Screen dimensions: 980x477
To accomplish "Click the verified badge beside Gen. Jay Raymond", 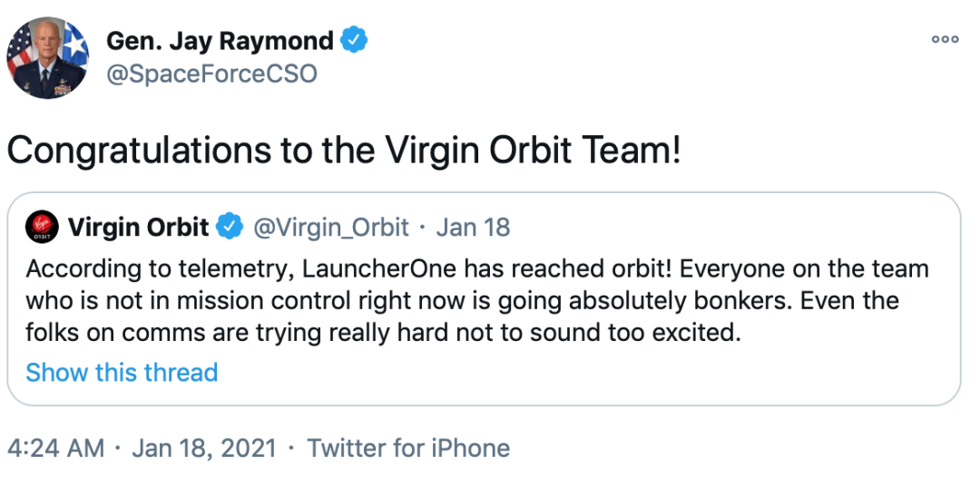I will point(354,41).
